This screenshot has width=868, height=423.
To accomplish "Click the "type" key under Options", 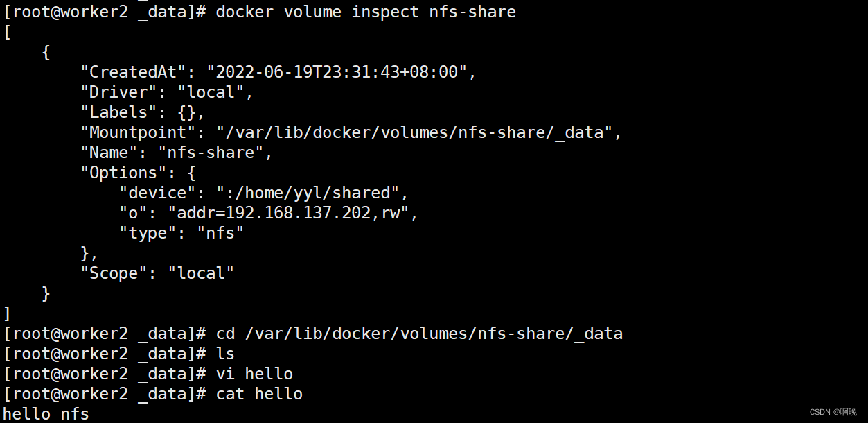I will 148,233.
